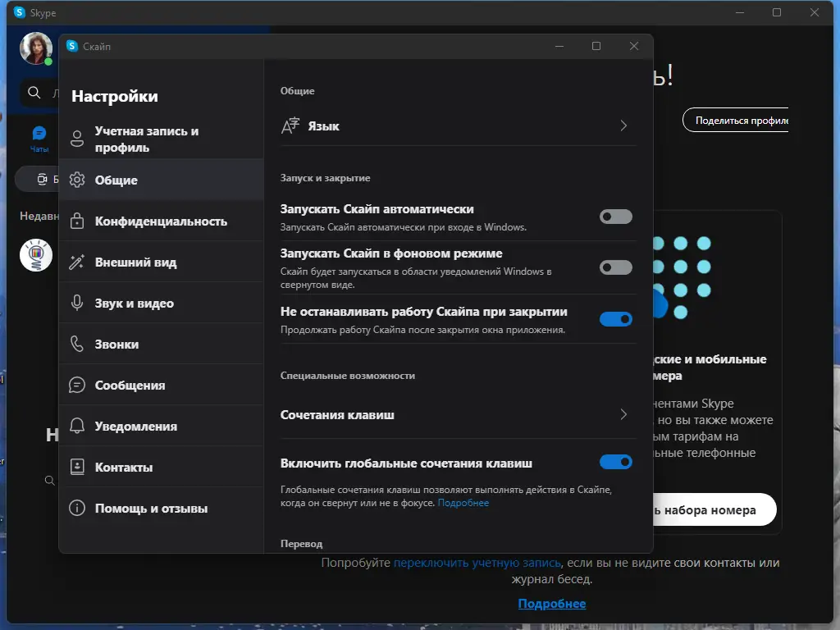Open Звонки via the phone icon
The image size is (840, 630).
point(77,344)
